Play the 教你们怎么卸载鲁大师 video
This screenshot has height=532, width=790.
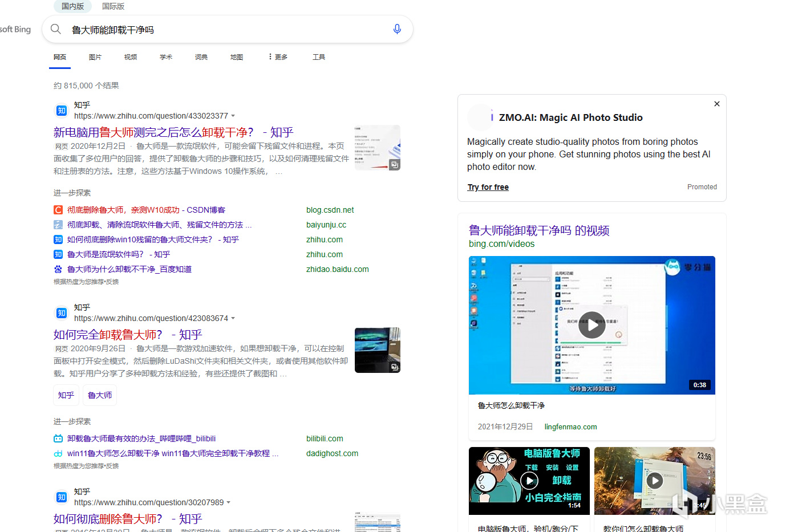click(x=654, y=481)
